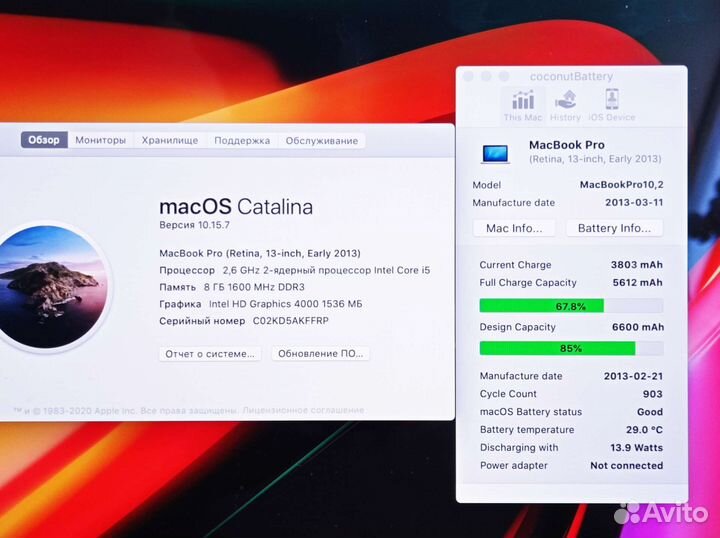Open This Mac view in coconutBattery

(523, 105)
